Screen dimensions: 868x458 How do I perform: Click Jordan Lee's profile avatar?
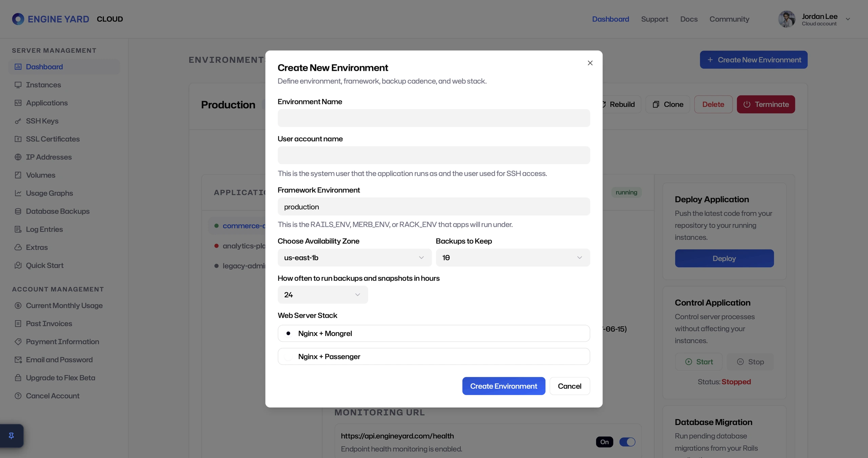[787, 19]
